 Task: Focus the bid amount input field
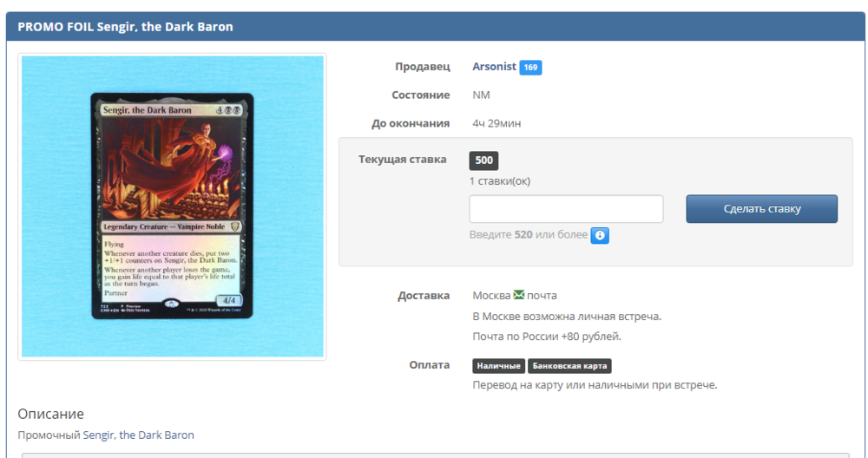tap(566, 209)
